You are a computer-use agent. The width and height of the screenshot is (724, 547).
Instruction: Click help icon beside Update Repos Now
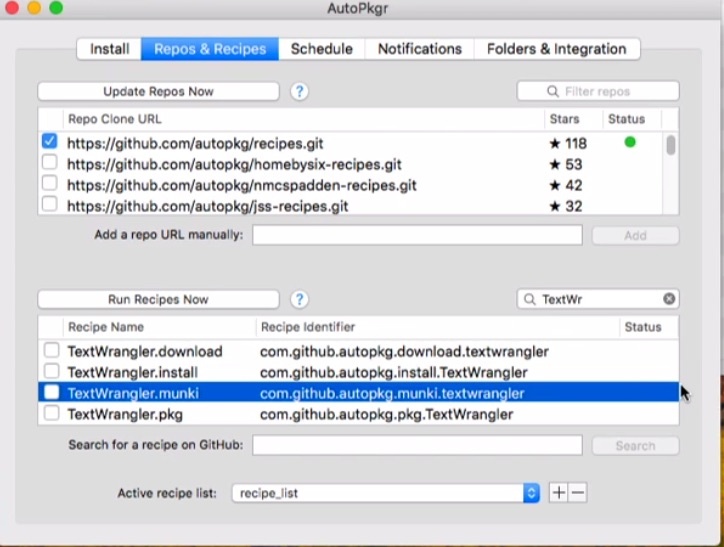click(x=299, y=91)
